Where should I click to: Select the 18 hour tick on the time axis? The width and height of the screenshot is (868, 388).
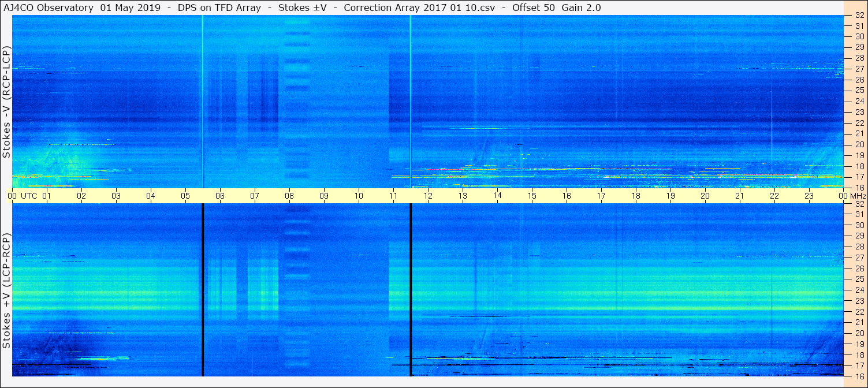click(x=636, y=196)
